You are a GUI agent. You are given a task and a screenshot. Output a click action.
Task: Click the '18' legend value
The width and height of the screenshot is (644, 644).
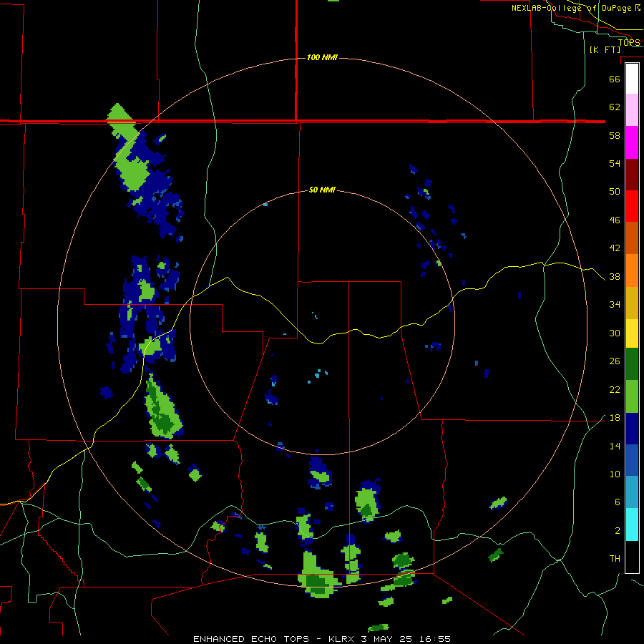pos(615,418)
